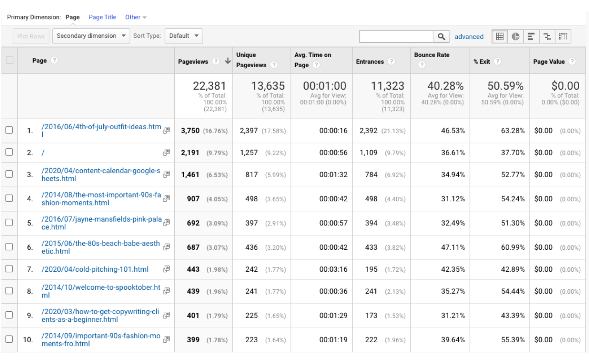Open how-to-get-copywriting-clients external link icon
The width and height of the screenshot is (589, 364).
tap(167, 315)
